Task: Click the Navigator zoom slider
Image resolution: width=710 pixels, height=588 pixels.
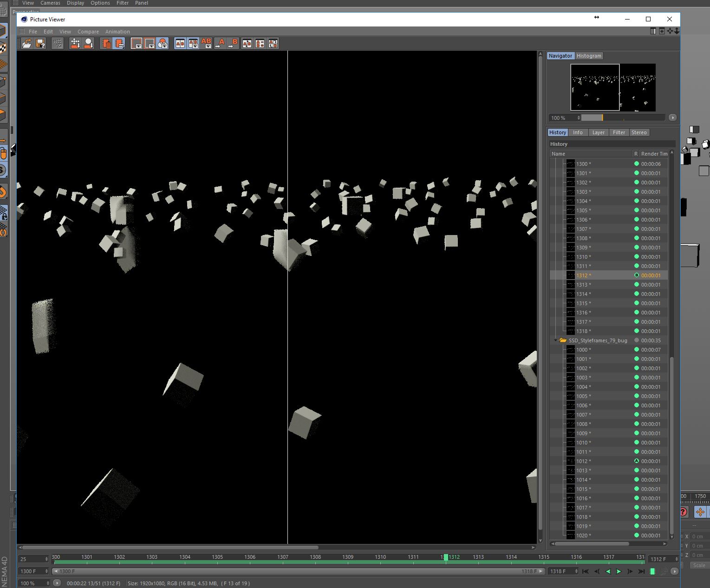Action: pyautogui.click(x=623, y=118)
